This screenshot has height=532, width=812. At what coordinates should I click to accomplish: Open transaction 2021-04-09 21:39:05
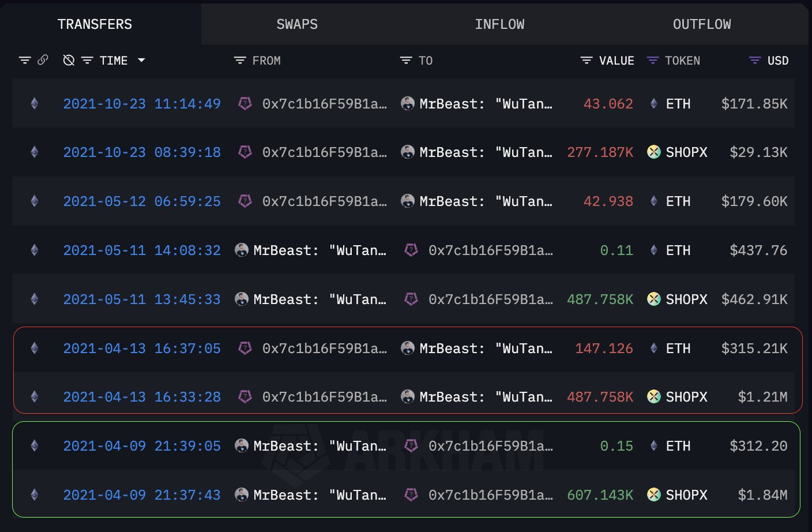(x=142, y=446)
